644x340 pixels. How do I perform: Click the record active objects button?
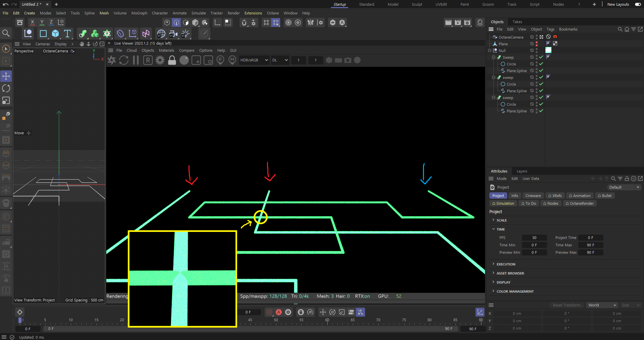coord(269,312)
